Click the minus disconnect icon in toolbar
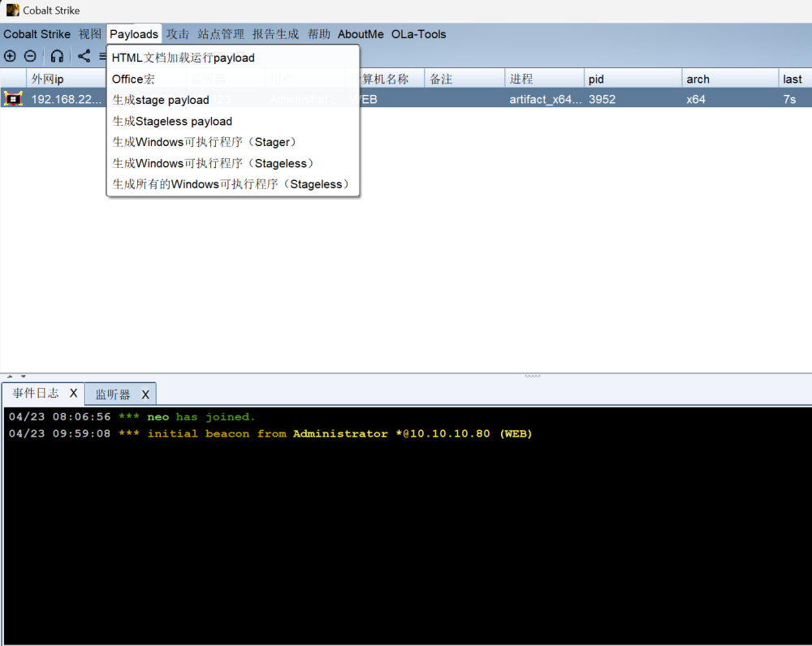 [30, 56]
